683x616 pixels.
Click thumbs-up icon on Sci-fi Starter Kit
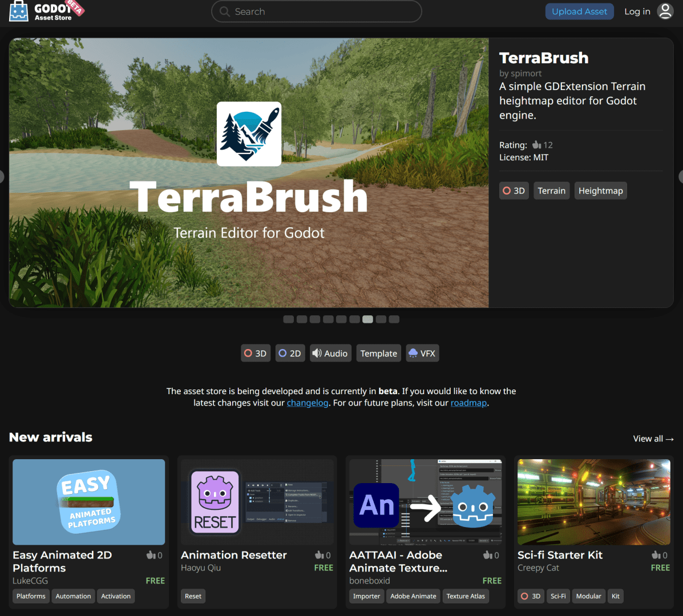coord(656,555)
